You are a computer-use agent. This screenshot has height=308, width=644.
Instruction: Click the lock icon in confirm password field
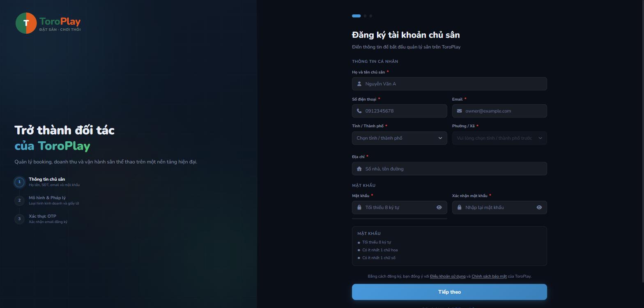click(459, 207)
